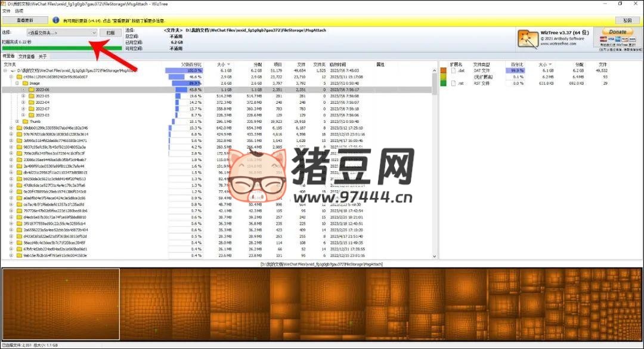This screenshot has height=349, width=644.
Task: Click the 查看更新 button
Action: [24, 20]
